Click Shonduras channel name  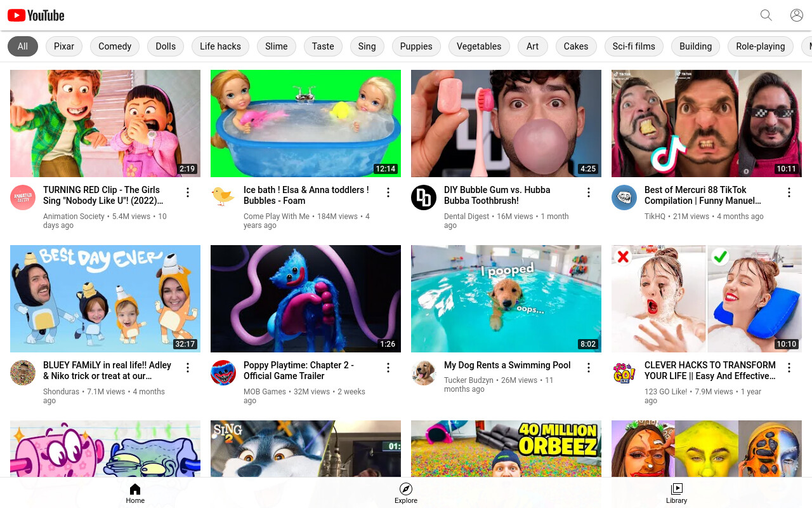61,392
